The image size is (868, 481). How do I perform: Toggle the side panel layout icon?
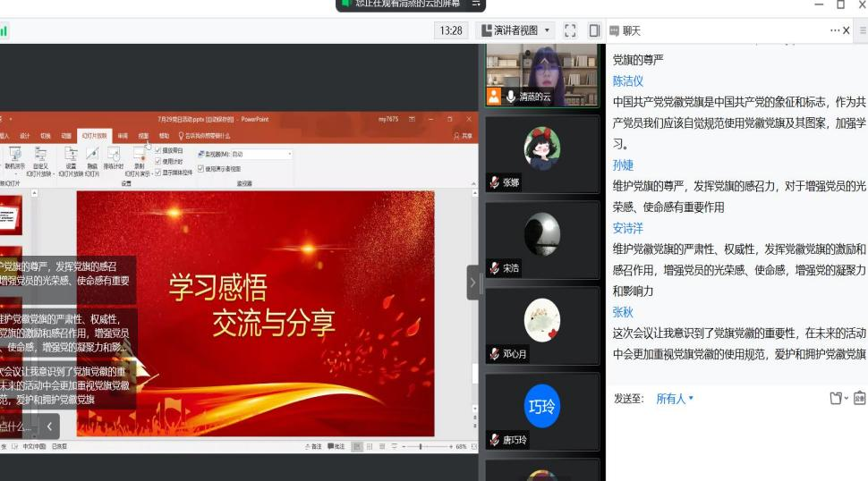click(593, 30)
